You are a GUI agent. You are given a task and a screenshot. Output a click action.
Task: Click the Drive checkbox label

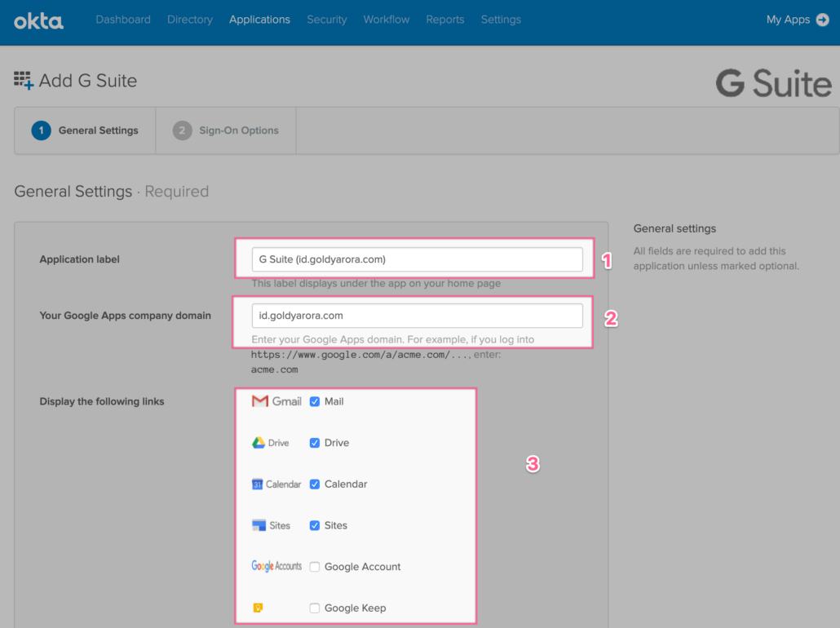337,443
